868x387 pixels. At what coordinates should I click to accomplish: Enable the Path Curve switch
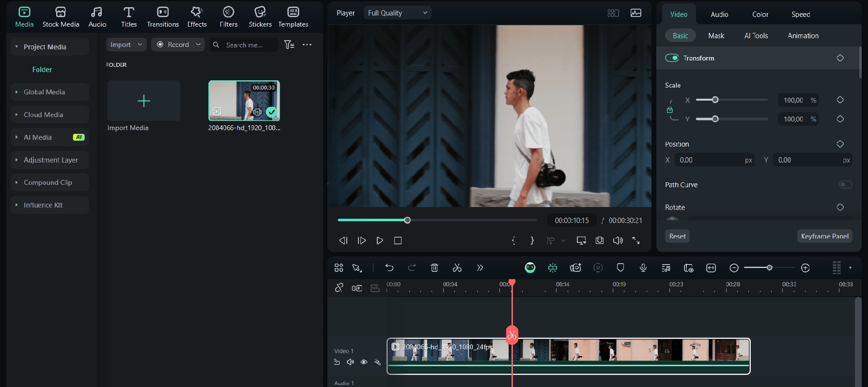pyautogui.click(x=845, y=185)
